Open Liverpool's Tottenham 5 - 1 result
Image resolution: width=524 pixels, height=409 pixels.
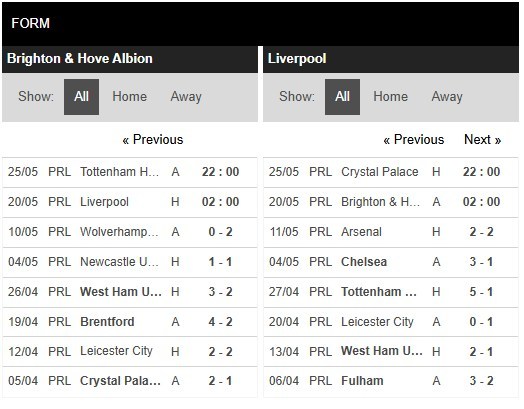click(481, 292)
